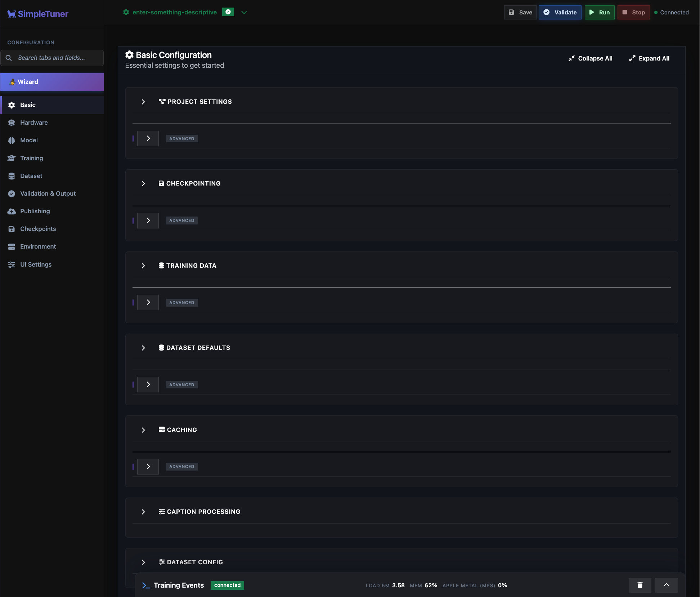Screen dimensions: 700x597
Task: Switch to the Validation & Output tab
Action: [48, 193]
